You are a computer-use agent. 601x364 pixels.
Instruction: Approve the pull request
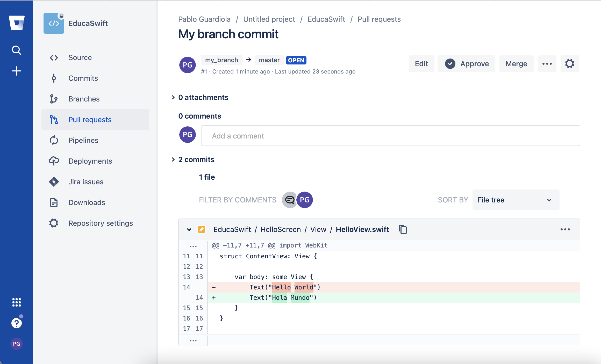pos(466,64)
